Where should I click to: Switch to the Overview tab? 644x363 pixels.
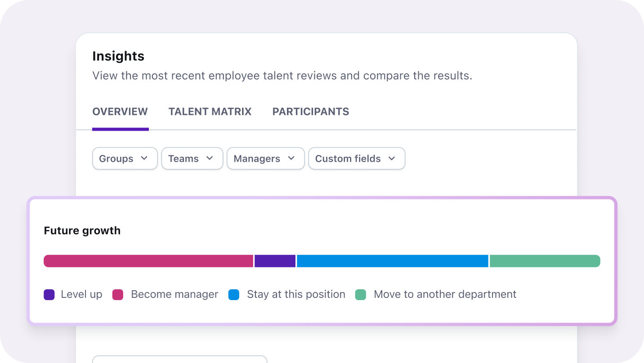click(x=120, y=111)
